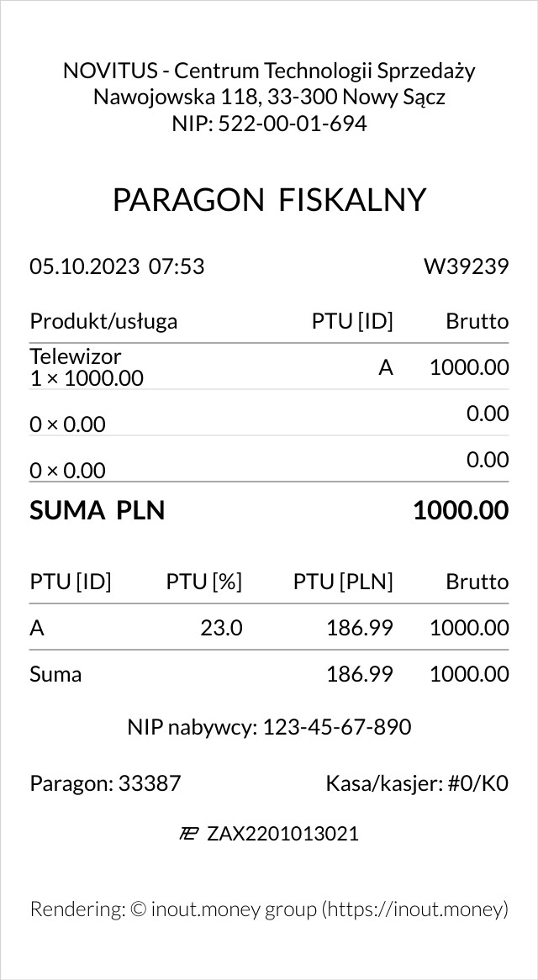Select receipt code W39239
The width and height of the screenshot is (538, 980).
pyautogui.click(x=466, y=266)
